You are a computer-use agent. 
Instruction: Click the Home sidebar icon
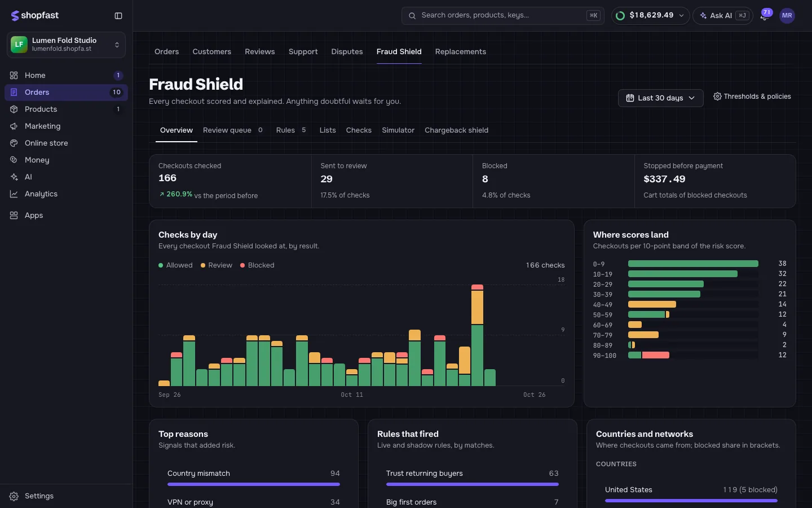[14, 75]
